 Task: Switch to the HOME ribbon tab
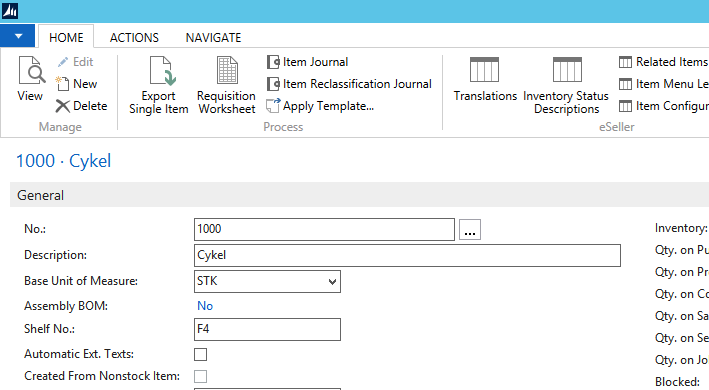click(x=66, y=38)
